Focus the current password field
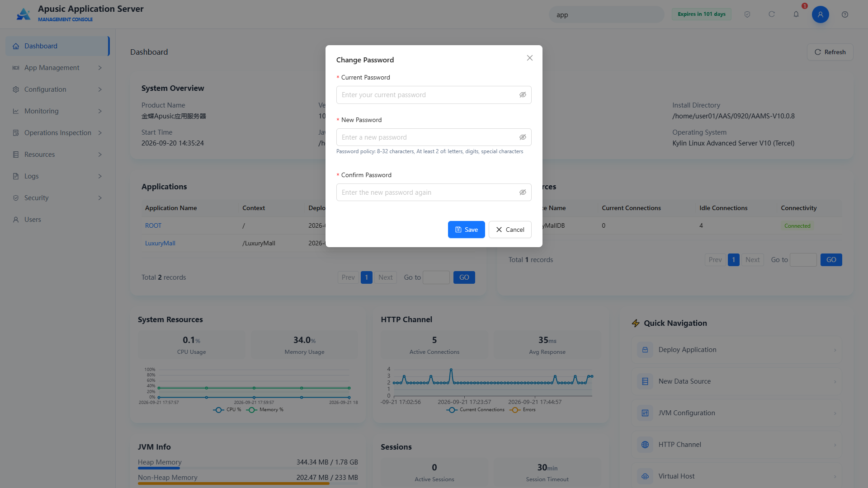Image resolution: width=868 pixels, height=488 pixels. pyautogui.click(x=434, y=95)
